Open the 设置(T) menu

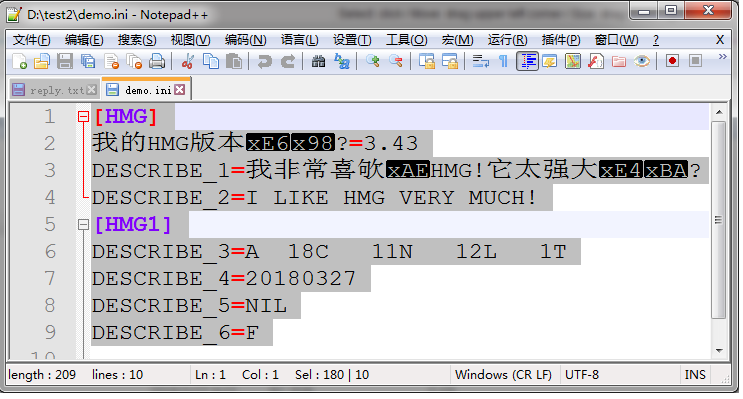point(352,40)
